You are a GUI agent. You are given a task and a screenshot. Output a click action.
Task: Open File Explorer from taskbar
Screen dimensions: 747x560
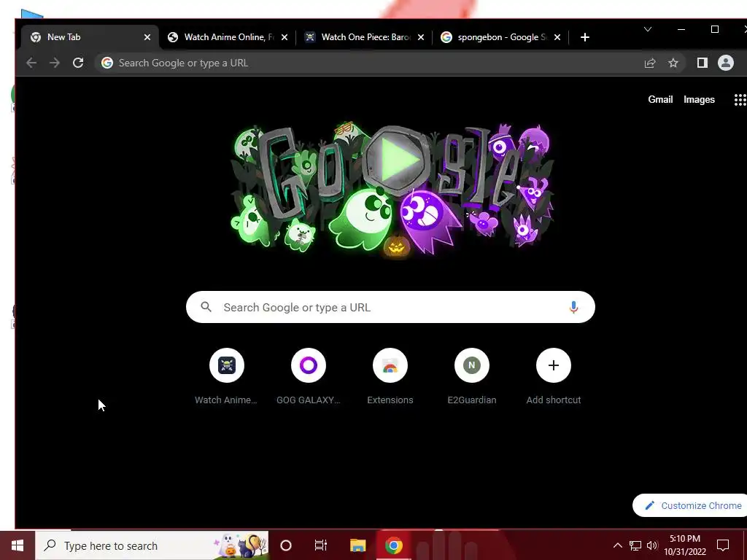[x=357, y=545]
